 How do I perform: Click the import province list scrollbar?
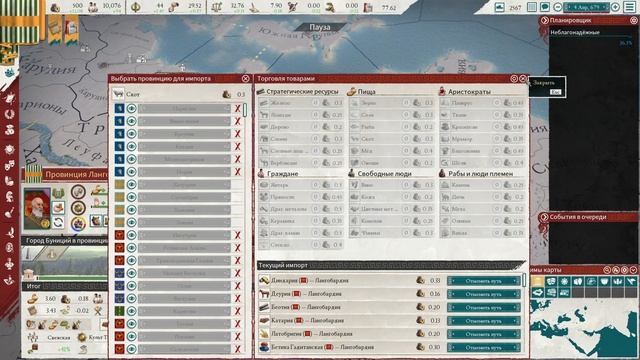coord(245,110)
